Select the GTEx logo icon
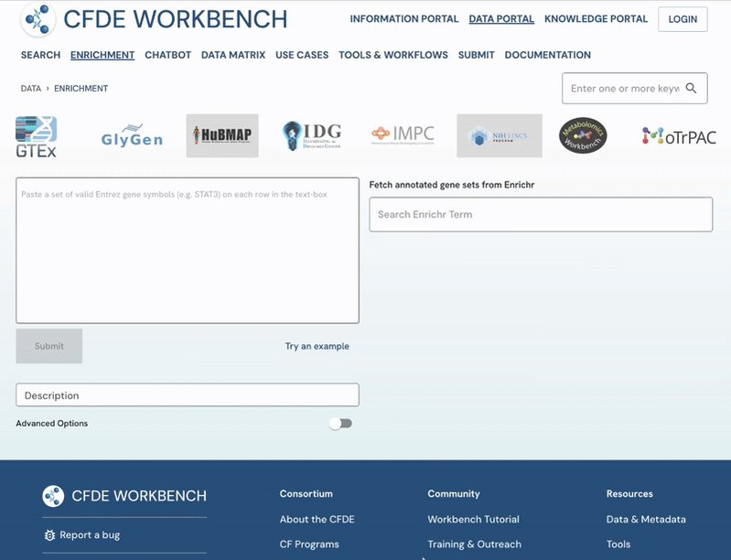 [x=36, y=136]
